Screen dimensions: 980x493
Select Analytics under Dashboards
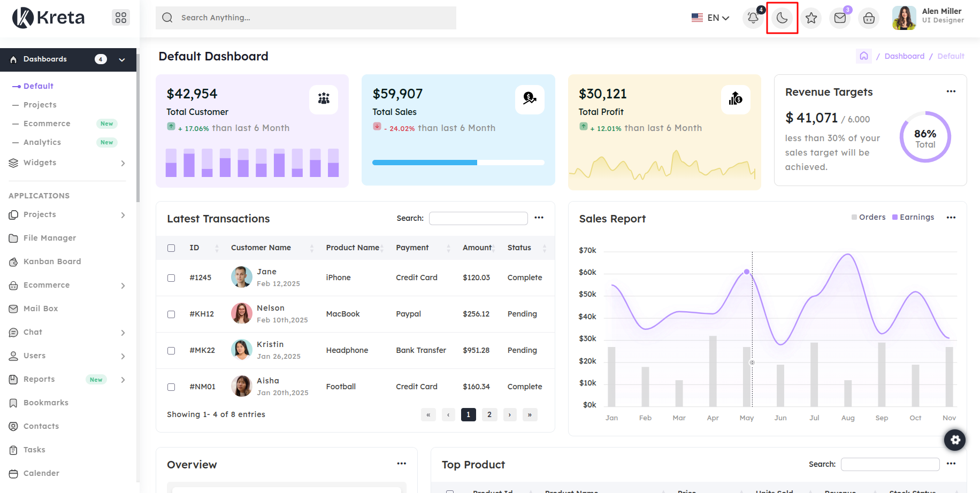click(42, 142)
